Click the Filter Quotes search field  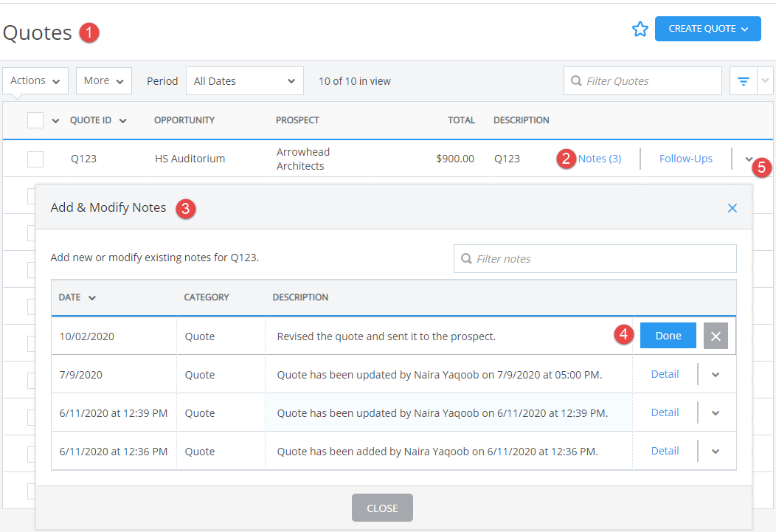642,81
